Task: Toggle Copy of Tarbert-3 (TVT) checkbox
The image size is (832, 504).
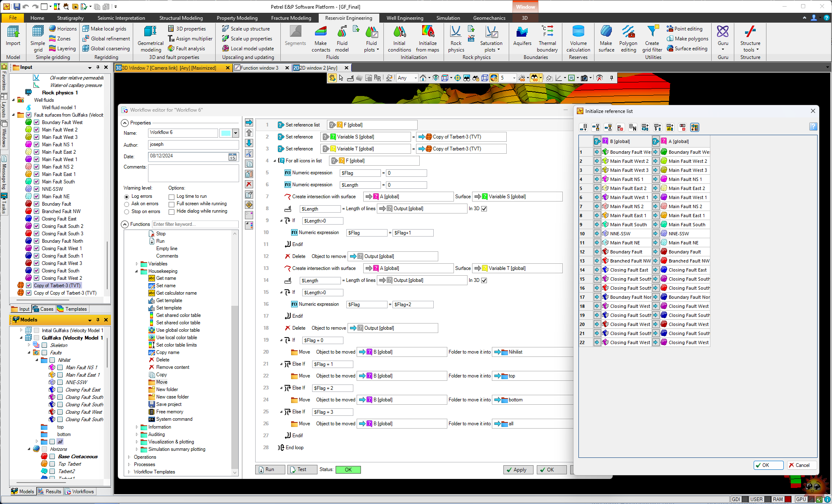Action: pos(28,286)
